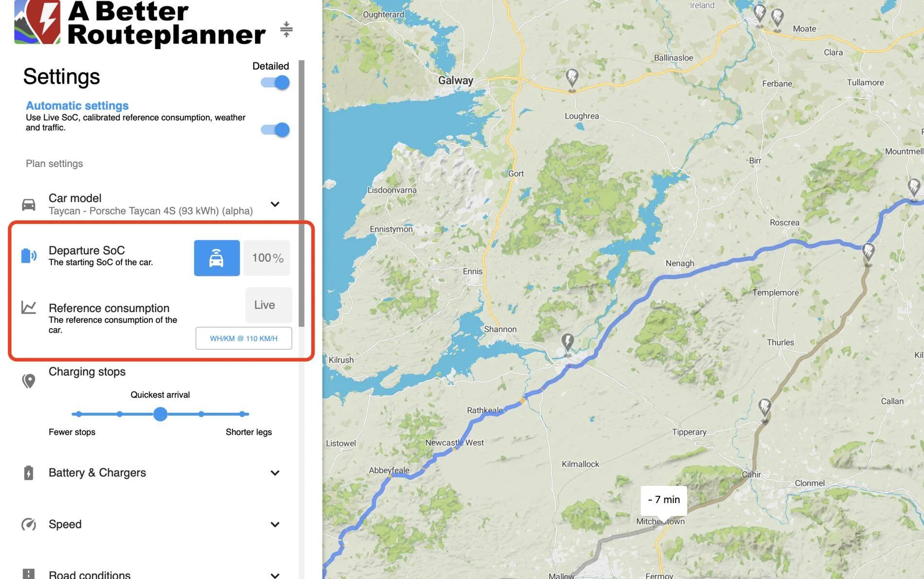Click the charger marker east of Roscrea
The height and width of the screenshot is (579, 924).
(x=868, y=255)
